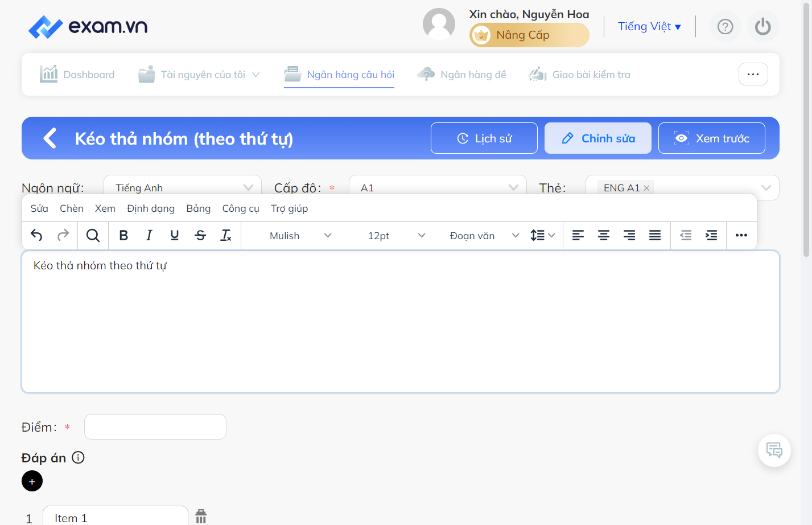Go back with the left chevron arrow
Viewport: 812px width, 525px height.
tap(50, 138)
